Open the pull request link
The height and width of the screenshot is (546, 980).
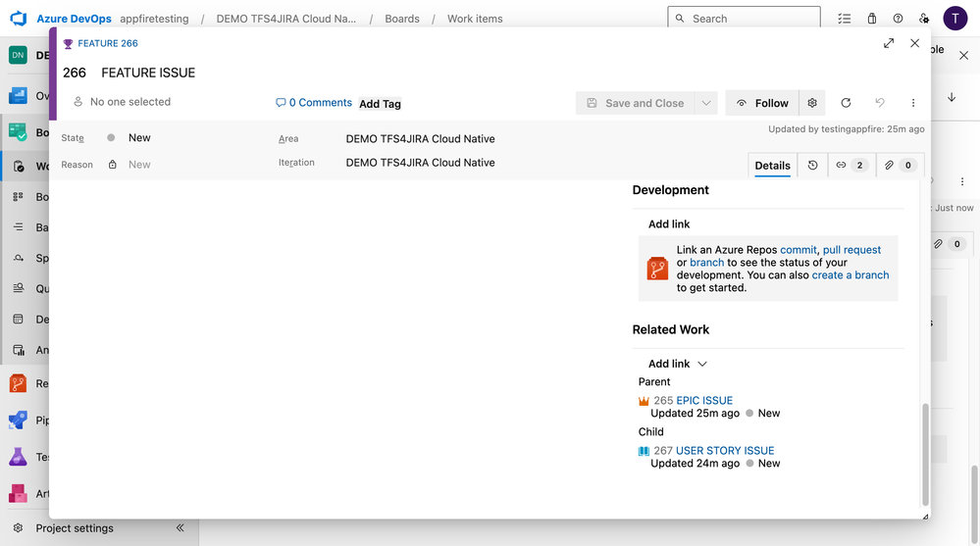point(851,250)
